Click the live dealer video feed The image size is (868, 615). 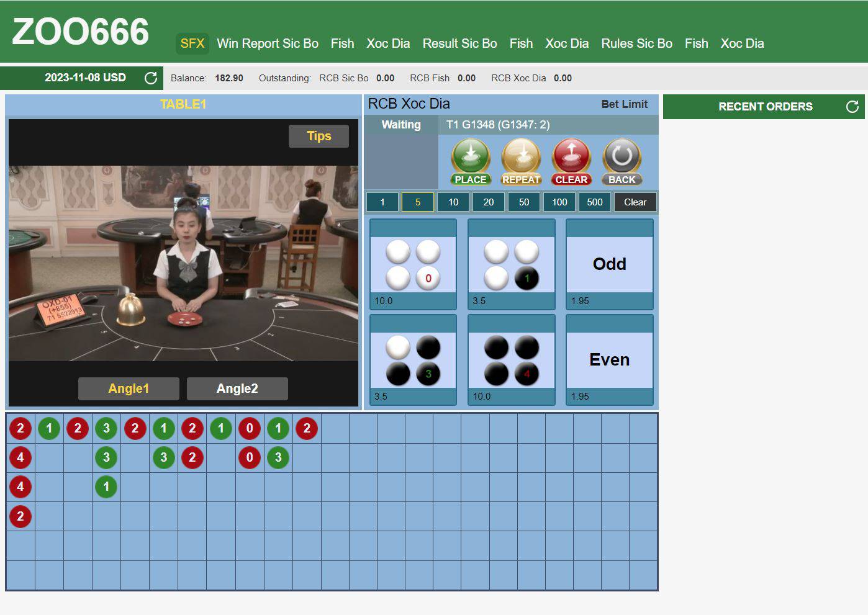pyautogui.click(x=183, y=263)
